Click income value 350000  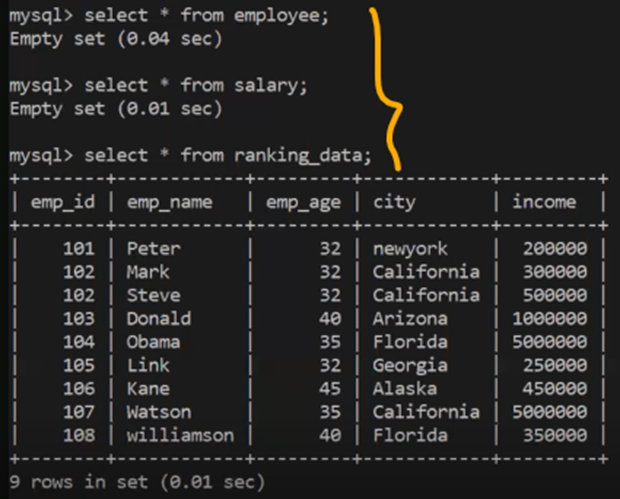pyautogui.click(x=555, y=435)
